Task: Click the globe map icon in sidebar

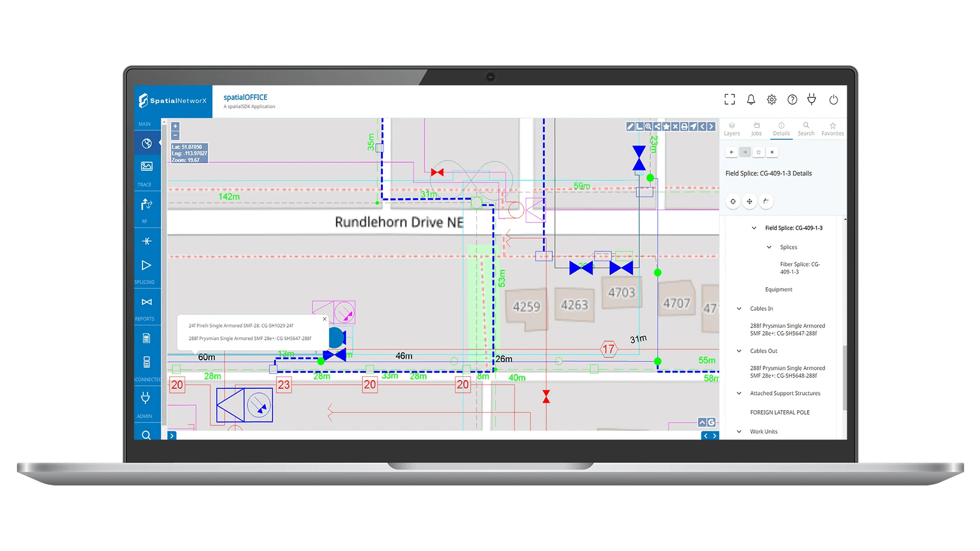Action: coord(146,143)
